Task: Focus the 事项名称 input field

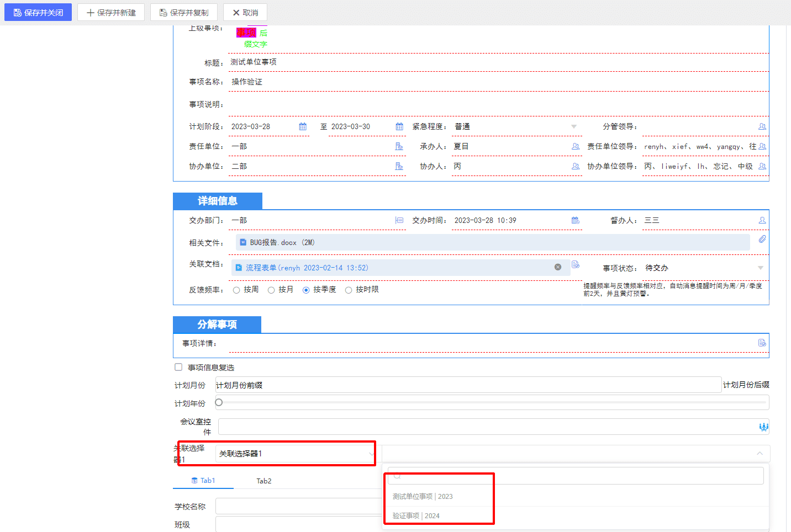Action: (499, 82)
